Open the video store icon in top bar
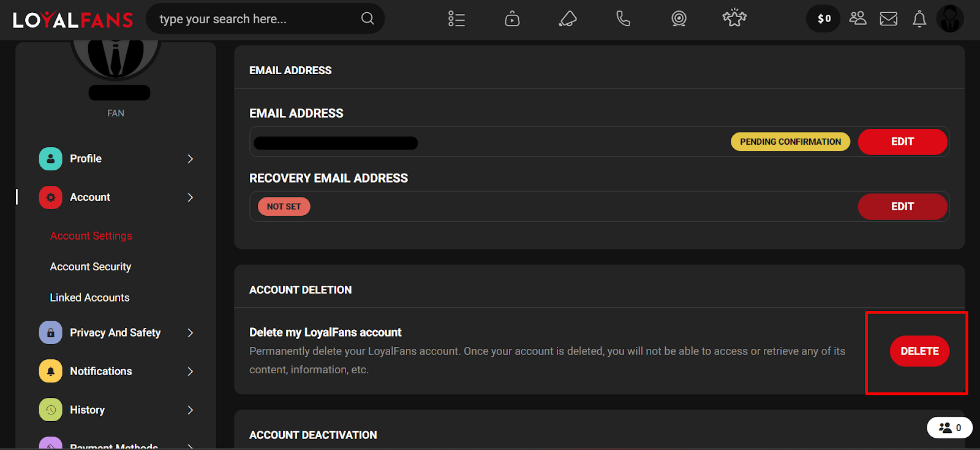 coord(512,19)
